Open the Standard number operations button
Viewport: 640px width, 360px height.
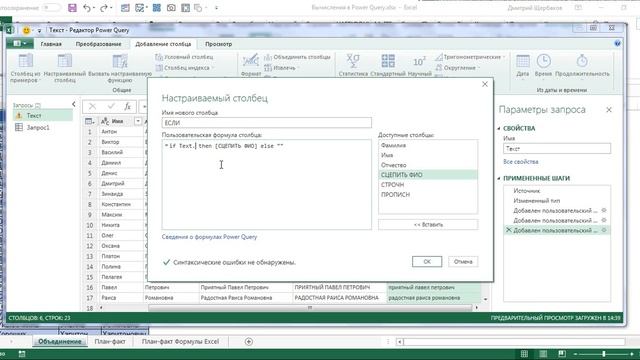(388, 65)
